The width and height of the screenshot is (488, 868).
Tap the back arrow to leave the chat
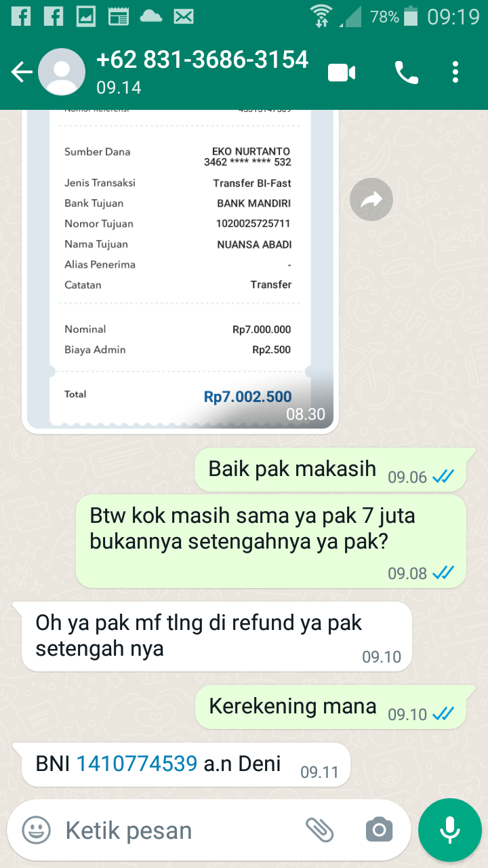21,72
